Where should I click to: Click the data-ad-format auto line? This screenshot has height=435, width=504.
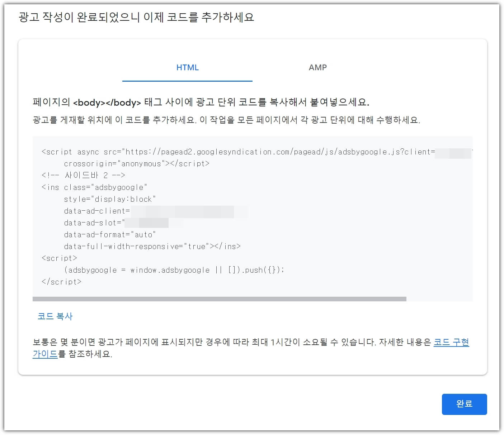tap(110, 234)
